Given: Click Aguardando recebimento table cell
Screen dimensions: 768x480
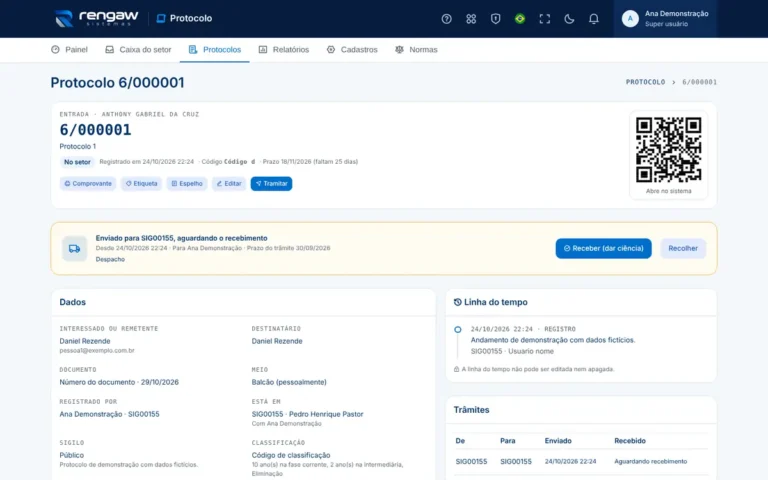Looking at the screenshot, I should tap(650, 461).
